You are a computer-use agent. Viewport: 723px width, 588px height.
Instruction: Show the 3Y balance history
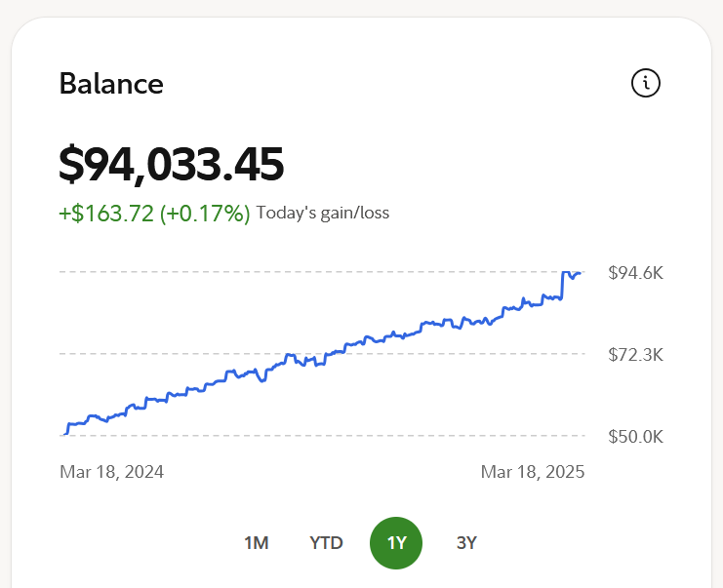point(466,543)
